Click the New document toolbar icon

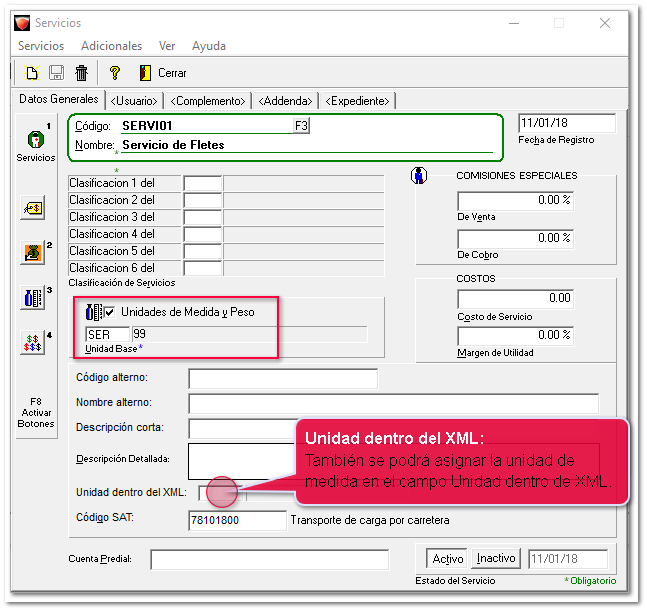(x=32, y=73)
